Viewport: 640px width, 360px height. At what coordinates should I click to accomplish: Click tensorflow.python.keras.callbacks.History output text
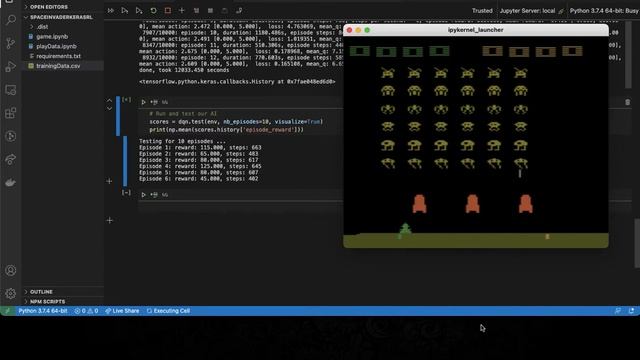(237, 82)
